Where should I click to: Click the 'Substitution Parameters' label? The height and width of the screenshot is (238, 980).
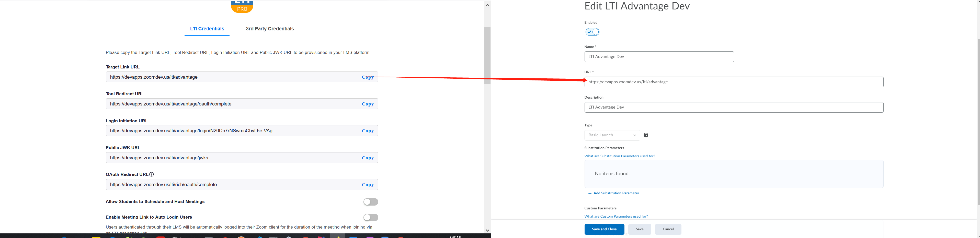coord(604,148)
